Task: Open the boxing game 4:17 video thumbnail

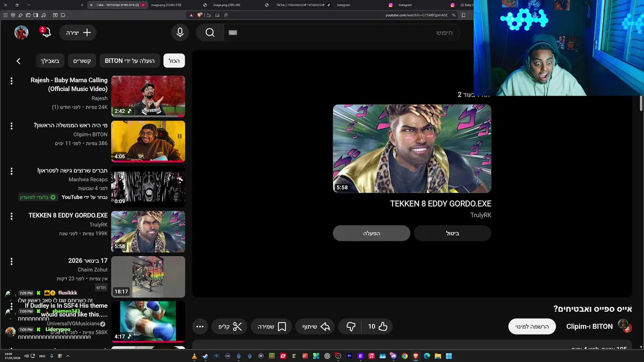Action: pos(148,321)
